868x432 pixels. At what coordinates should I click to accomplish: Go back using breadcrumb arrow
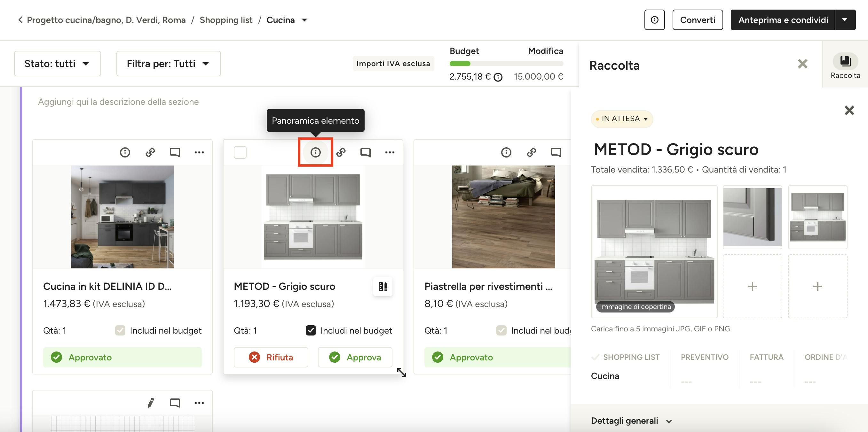(20, 20)
